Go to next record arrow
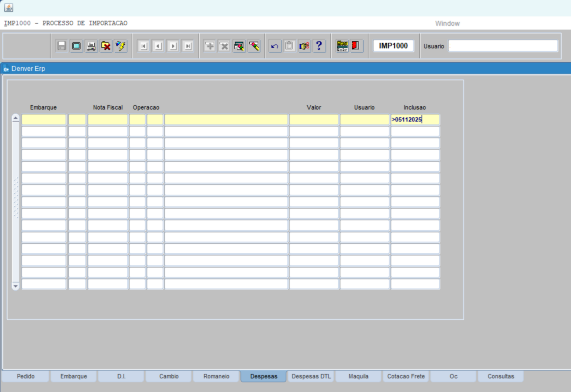 [173, 46]
